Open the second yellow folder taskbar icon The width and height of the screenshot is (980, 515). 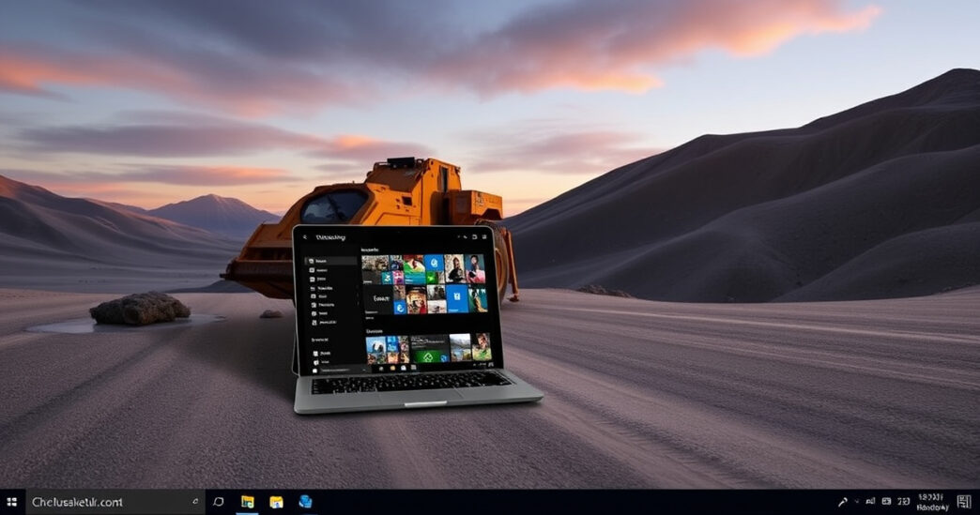[x=277, y=502]
